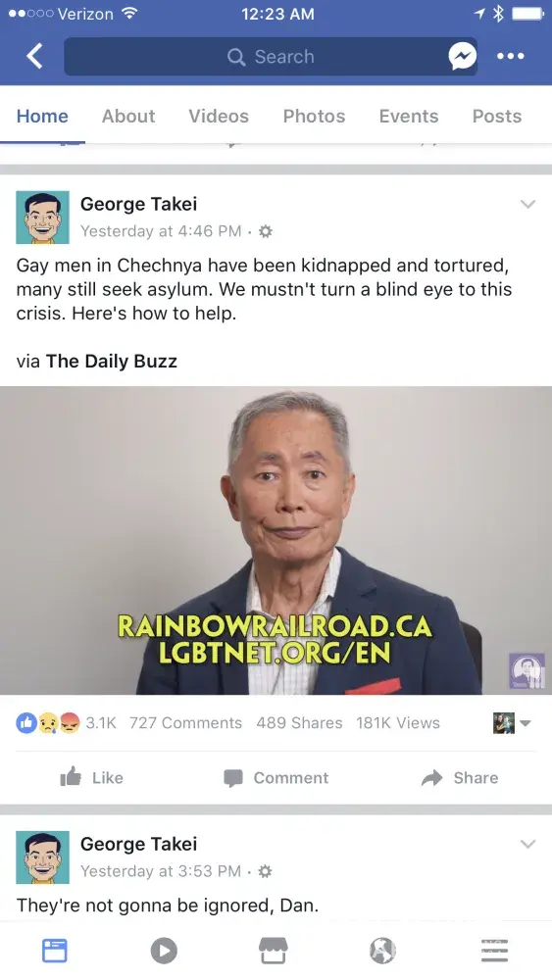Open the Videos play icon in bottom bar
This screenshot has width=552, height=980.
click(164, 951)
